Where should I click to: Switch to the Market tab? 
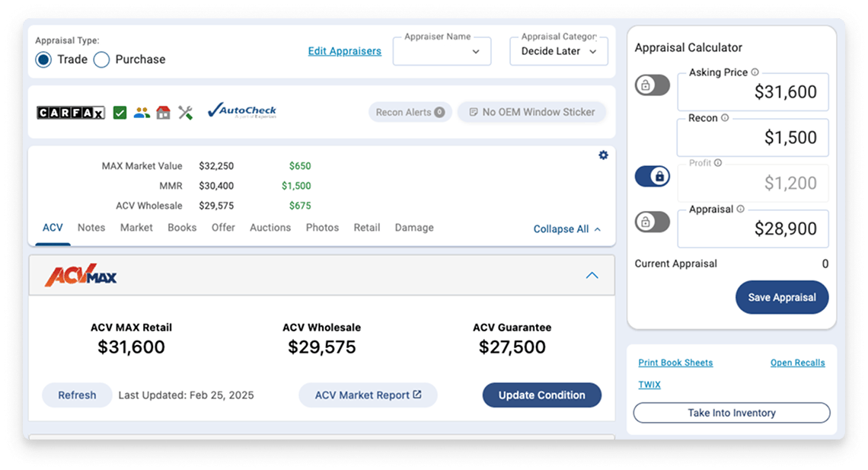click(136, 228)
